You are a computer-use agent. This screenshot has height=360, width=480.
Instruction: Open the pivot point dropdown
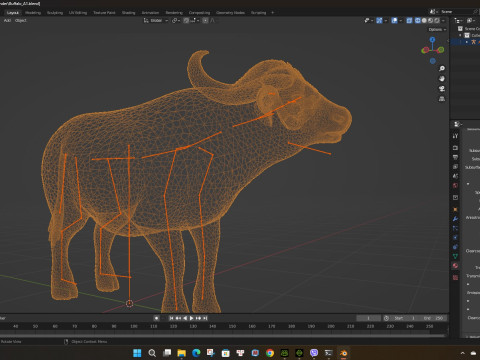coord(176,20)
